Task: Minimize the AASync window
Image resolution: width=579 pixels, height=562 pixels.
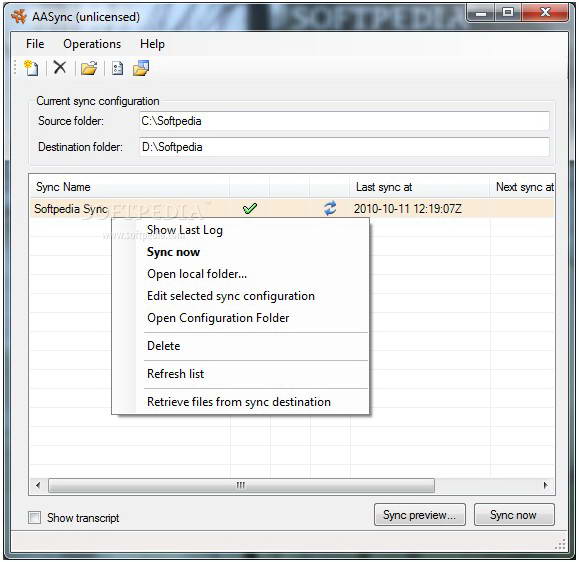Action: tap(481, 13)
